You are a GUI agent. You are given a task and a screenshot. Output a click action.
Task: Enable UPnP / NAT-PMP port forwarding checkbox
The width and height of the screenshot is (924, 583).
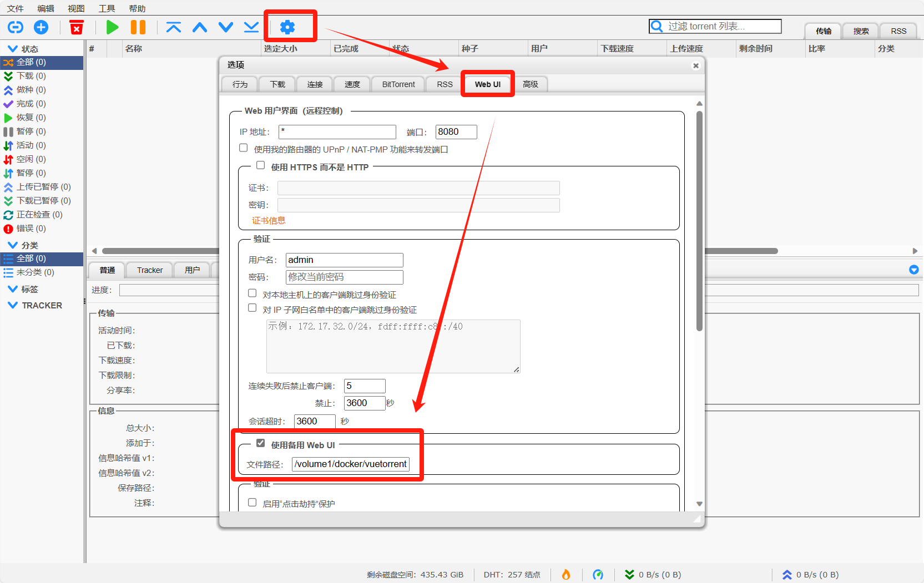(x=244, y=148)
